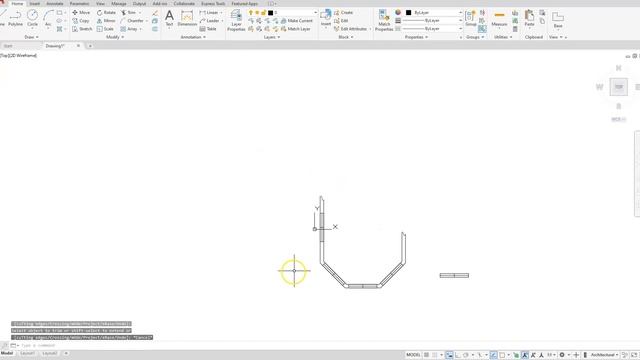
Task: Activate the Array tool
Action: [129, 29]
